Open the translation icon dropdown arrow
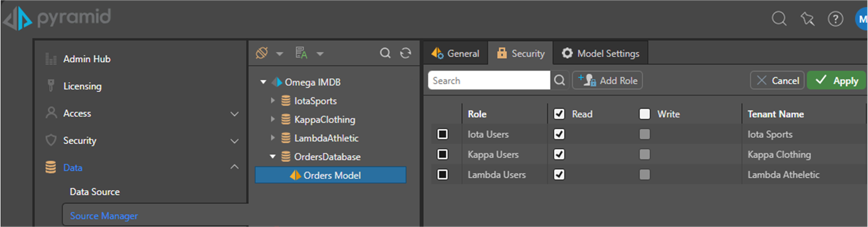 [x=320, y=54]
